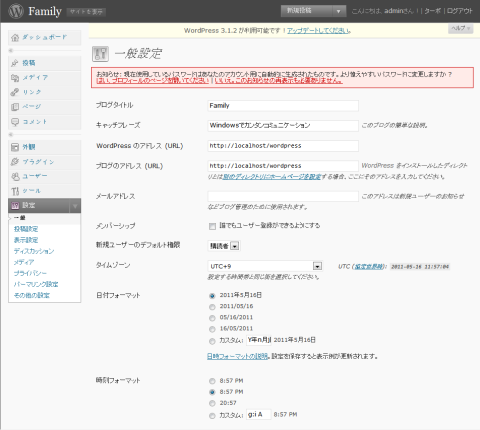
Task: Click the blog address URL field
Action: [283, 166]
